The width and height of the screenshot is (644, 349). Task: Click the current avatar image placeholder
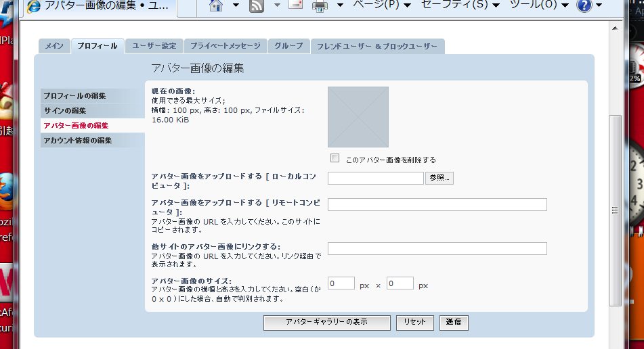click(x=358, y=117)
